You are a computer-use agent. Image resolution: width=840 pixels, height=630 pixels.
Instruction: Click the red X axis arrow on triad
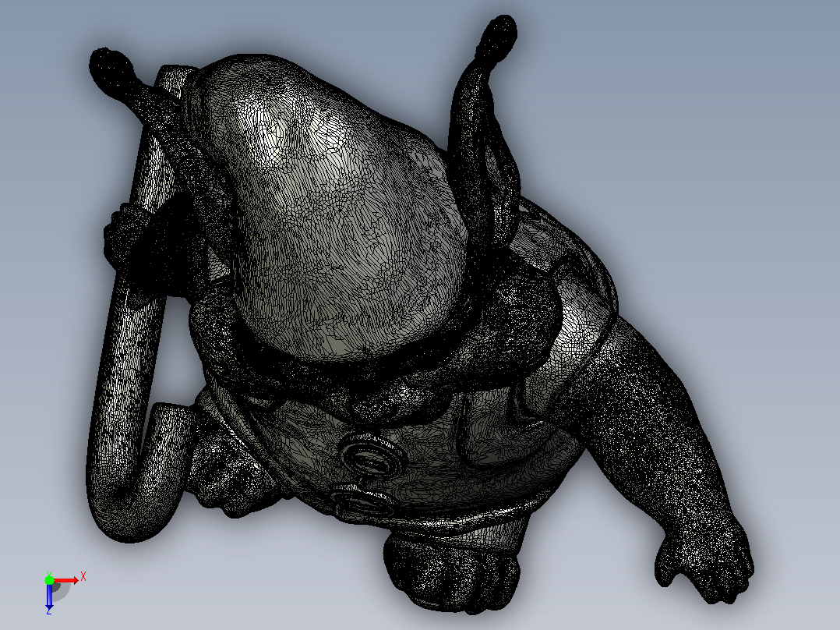coord(65,581)
